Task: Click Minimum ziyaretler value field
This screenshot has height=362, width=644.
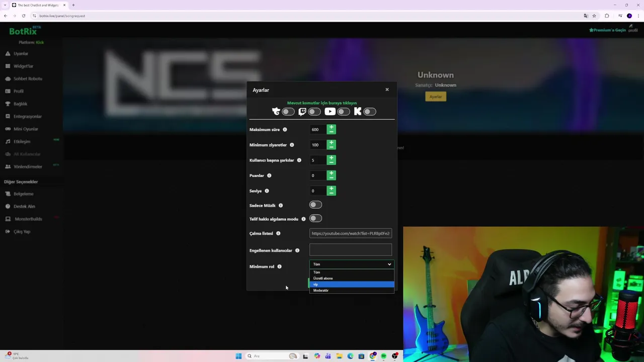Action: [318, 145]
